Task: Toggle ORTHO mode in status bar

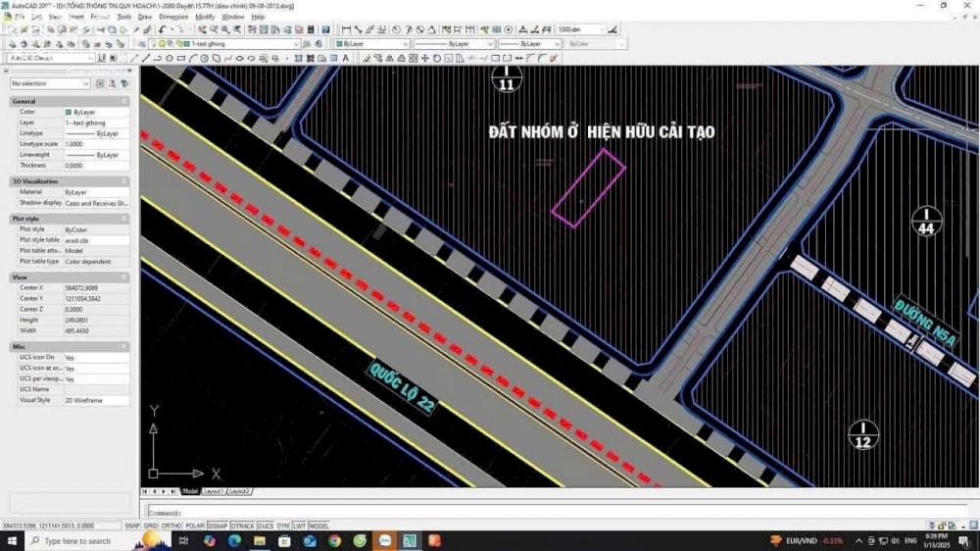Action: pos(172,526)
